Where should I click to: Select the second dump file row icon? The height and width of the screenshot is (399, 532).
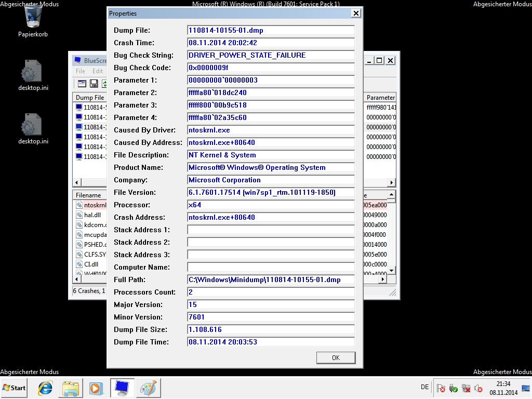click(x=79, y=117)
